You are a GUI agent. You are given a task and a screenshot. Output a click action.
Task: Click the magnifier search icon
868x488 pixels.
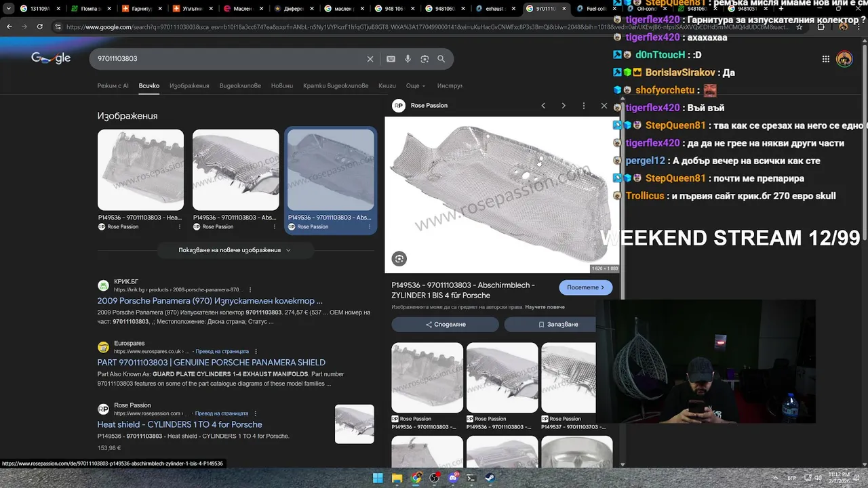[x=441, y=59]
